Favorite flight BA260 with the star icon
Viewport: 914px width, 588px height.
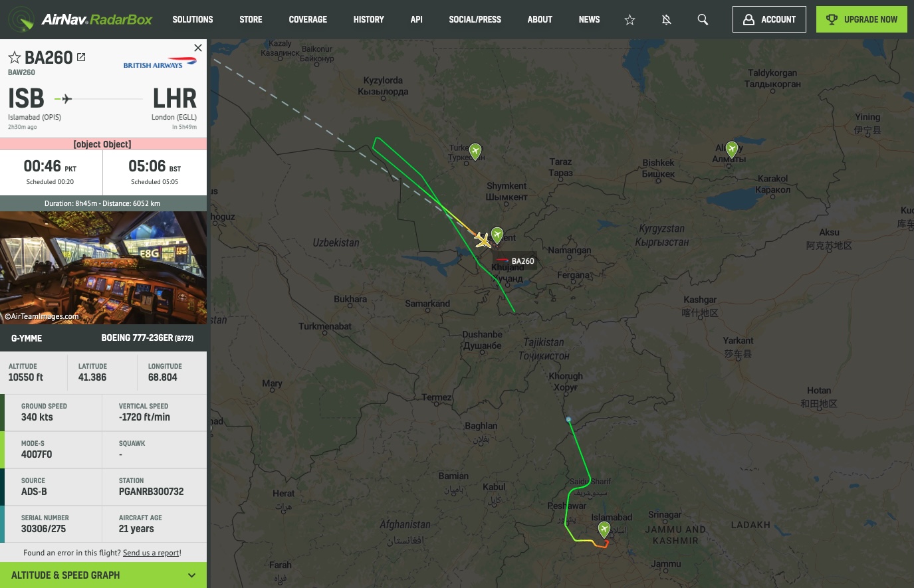click(x=15, y=58)
